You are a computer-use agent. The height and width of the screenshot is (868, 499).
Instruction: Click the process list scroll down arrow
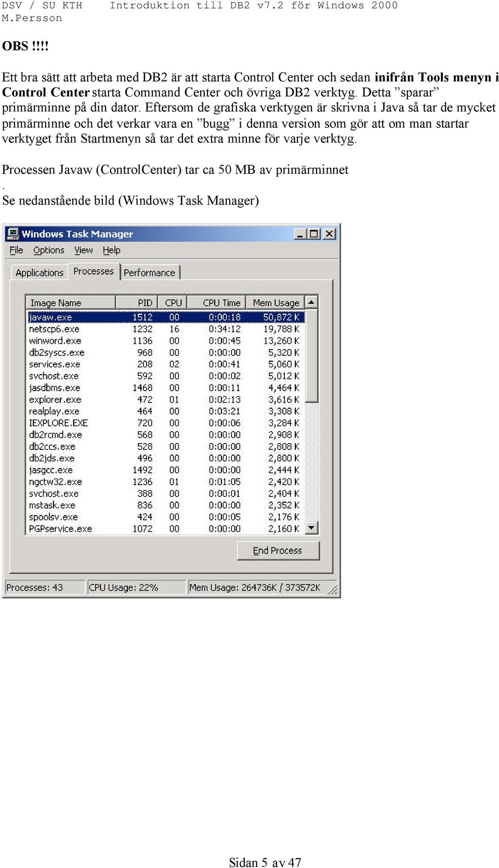point(311,528)
